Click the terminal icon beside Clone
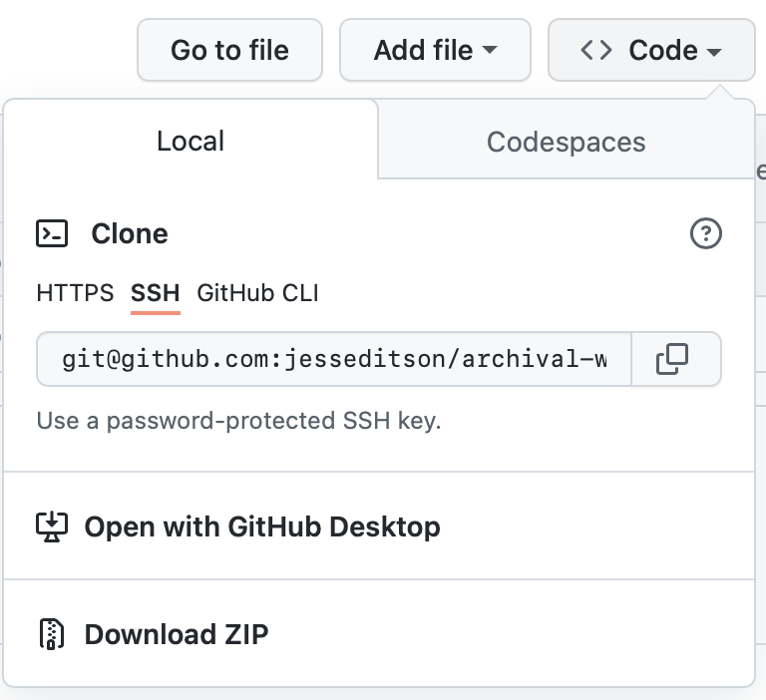The image size is (766, 700). pos(52,233)
